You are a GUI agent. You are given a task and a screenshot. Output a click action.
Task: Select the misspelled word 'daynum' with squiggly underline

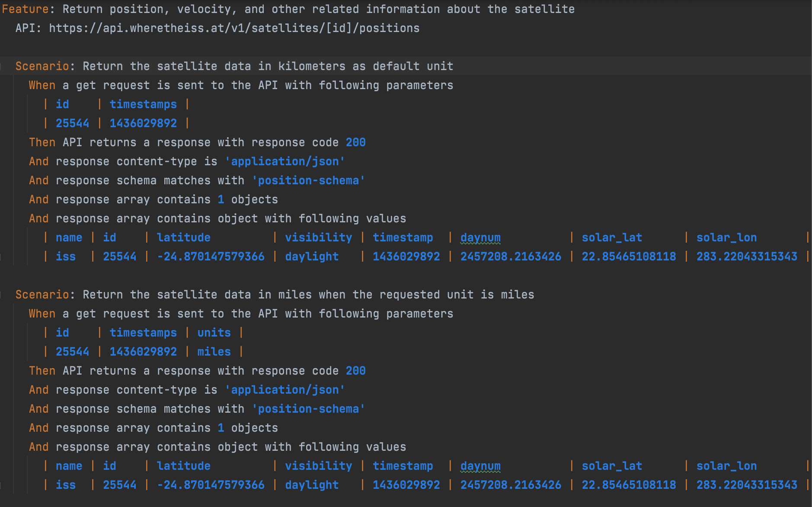480,237
